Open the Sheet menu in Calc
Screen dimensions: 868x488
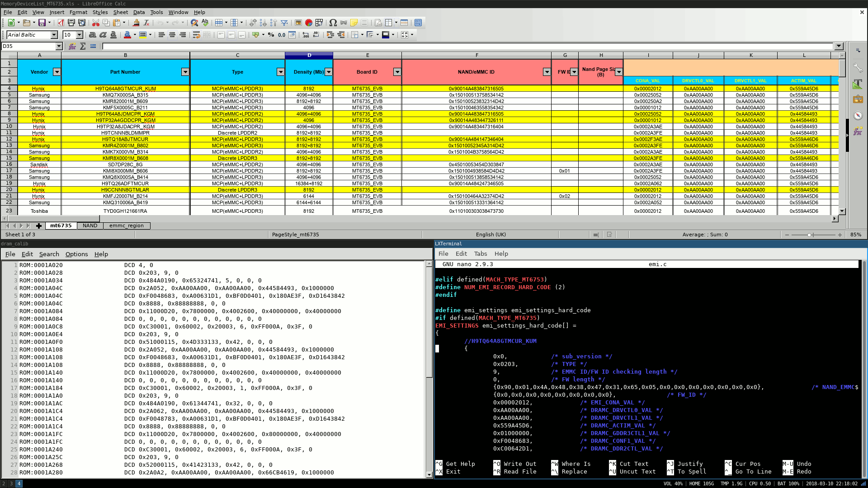pos(120,12)
